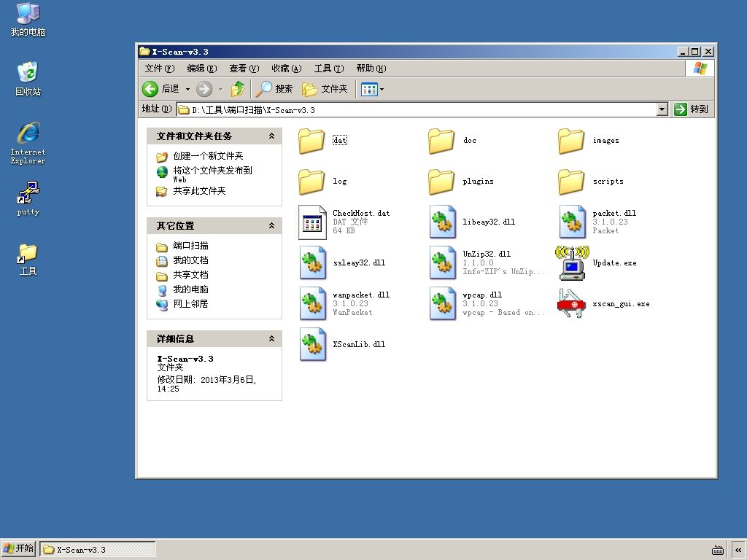Select the putty desktop shortcut
Image resolution: width=747 pixels, height=560 pixels.
28,199
